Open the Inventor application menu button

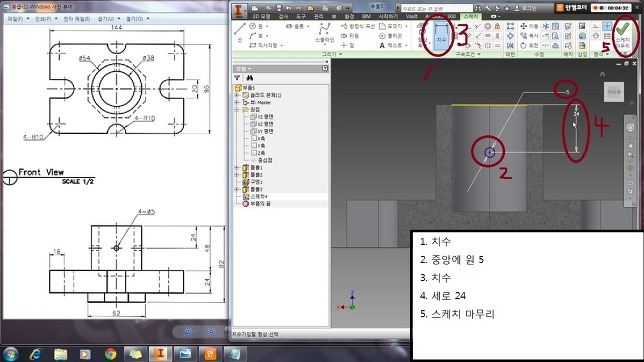tap(239, 11)
